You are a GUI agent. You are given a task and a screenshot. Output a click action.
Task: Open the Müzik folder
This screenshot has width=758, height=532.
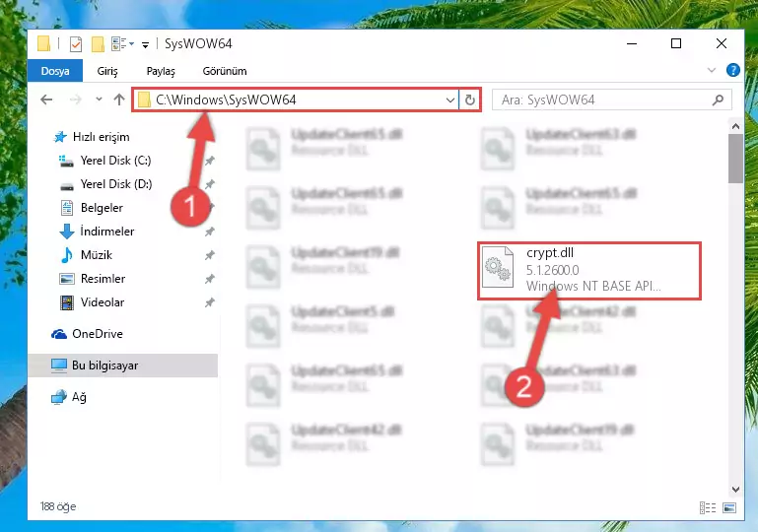click(x=86, y=255)
